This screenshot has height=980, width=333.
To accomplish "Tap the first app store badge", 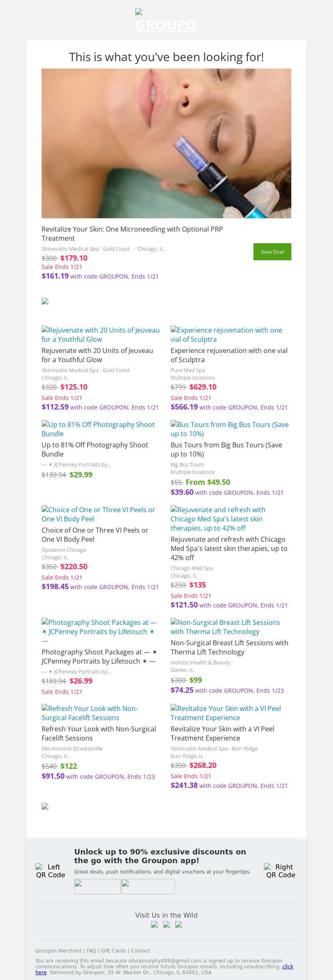I will [97, 886].
